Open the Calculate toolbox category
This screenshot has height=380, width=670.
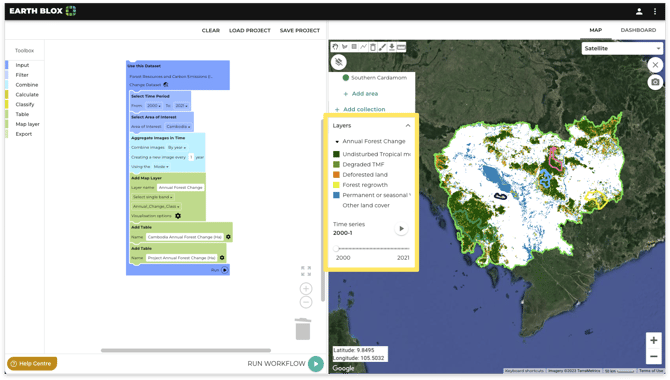click(x=27, y=95)
